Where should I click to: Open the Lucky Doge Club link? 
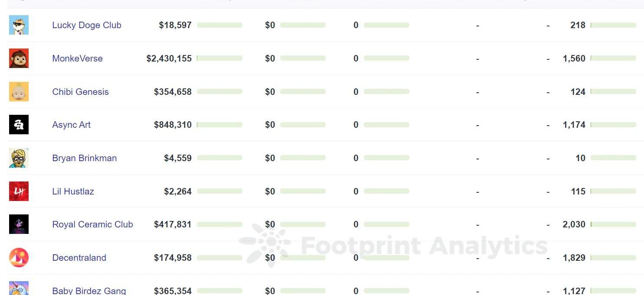(x=87, y=25)
